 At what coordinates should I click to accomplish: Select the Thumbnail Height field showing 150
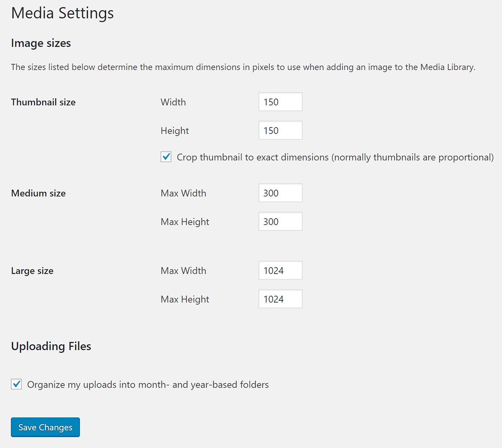click(x=280, y=130)
